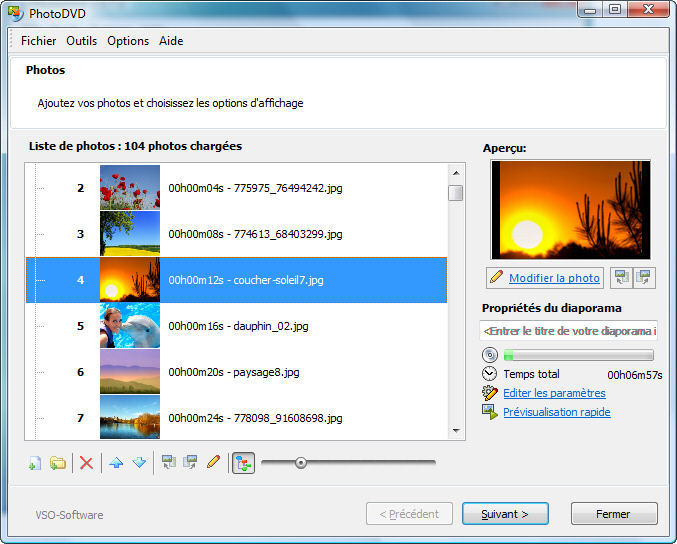
Task: Click the open folder icon in toolbar
Action: pos(58,463)
